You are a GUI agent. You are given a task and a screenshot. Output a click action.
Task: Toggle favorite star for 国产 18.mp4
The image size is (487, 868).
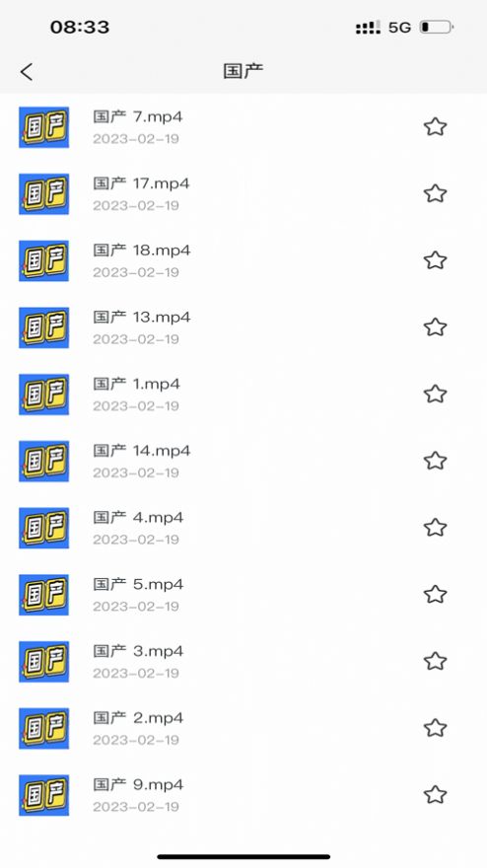point(436,260)
